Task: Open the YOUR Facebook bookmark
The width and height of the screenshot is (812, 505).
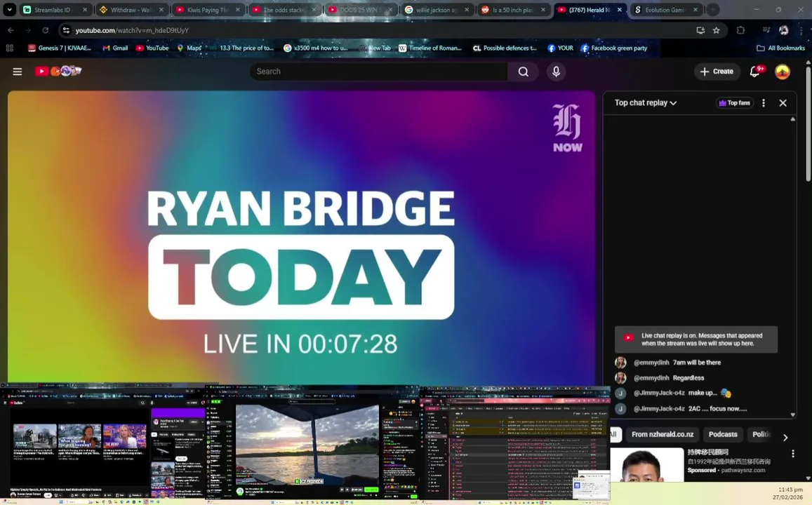Action: click(x=560, y=48)
